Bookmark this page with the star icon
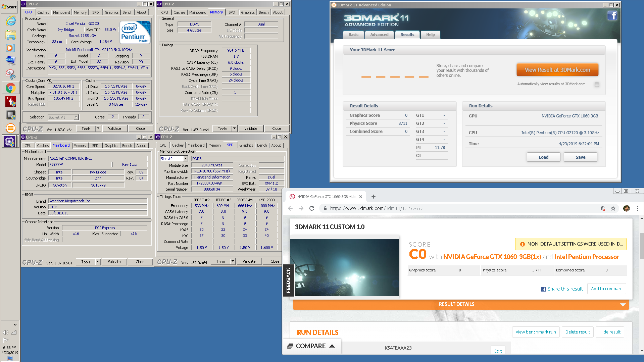The height and width of the screenshot is (362, 644). pyautogui.click(x=613, y=208)
